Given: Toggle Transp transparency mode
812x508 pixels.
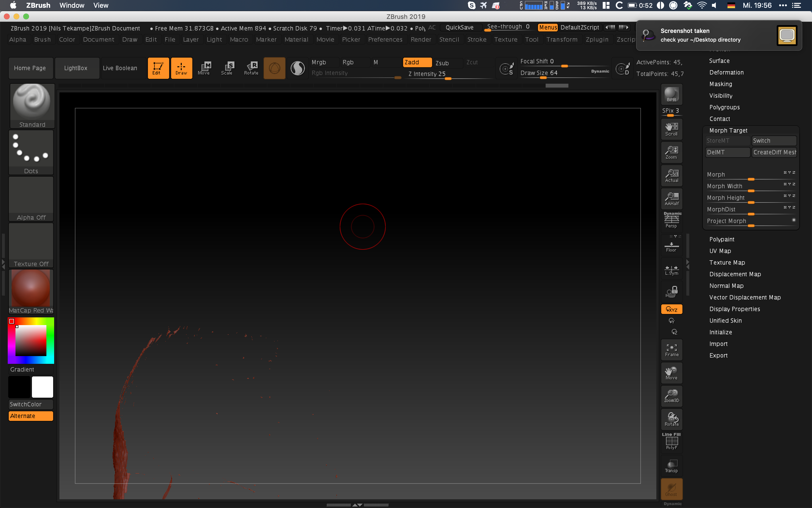Looking at the screenshot, I should pyautogui.click(x=672, y=465).
